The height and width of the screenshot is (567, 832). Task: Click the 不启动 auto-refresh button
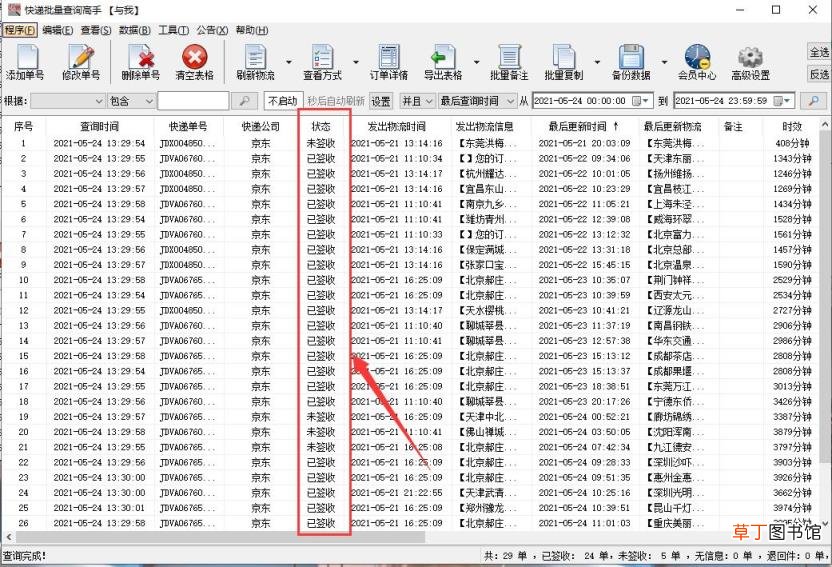tap(283, 101)
